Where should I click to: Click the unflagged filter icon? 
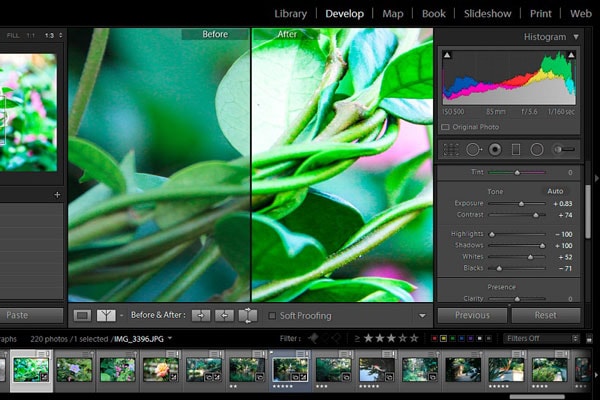(325, 338)
